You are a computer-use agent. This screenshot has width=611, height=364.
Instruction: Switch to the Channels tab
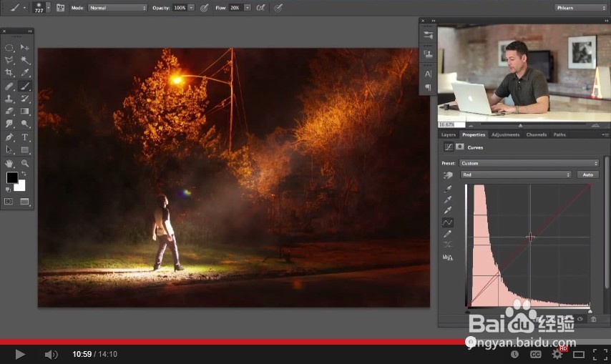coord(537,134)
